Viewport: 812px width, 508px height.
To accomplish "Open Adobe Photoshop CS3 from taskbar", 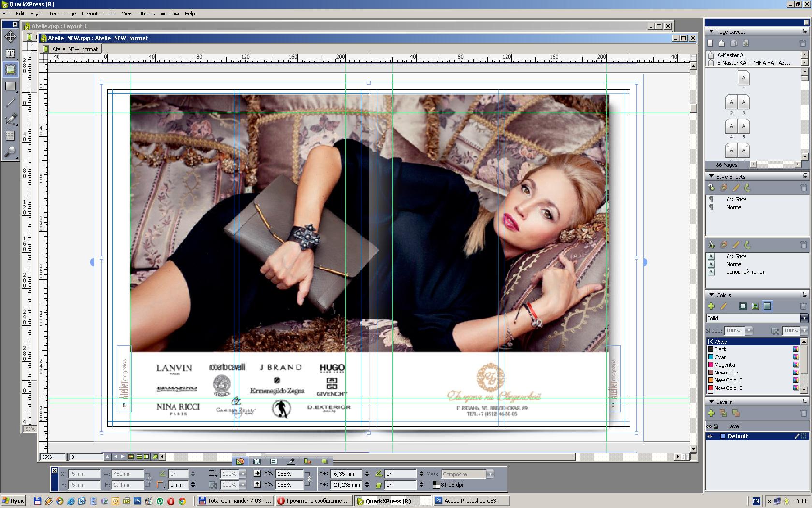I will 469,501.
